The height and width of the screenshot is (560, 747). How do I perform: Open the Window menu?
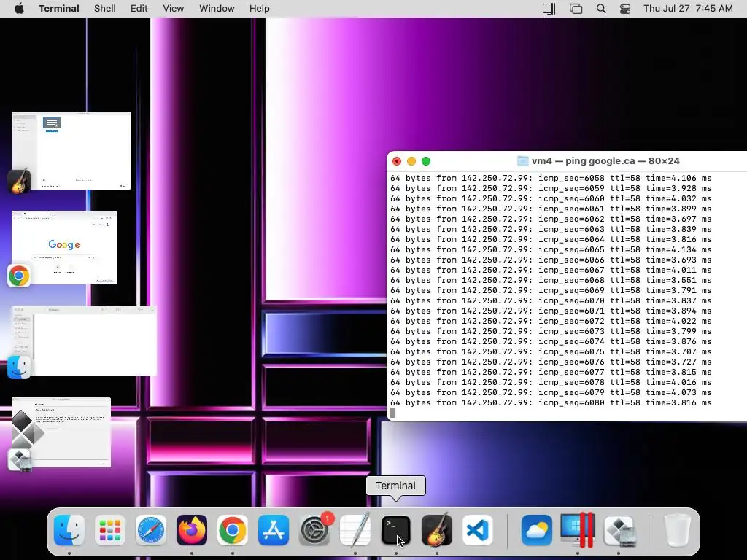217,8
